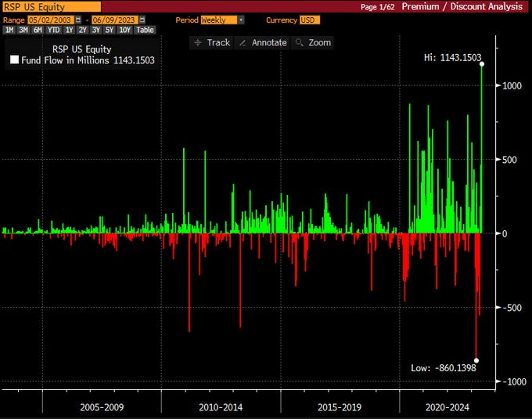Image resolution: width=532 pixels, height=419 pixels.
Task: Click the 1000 y-axis value
Action: pyautogui.click(x=512, y=86)
